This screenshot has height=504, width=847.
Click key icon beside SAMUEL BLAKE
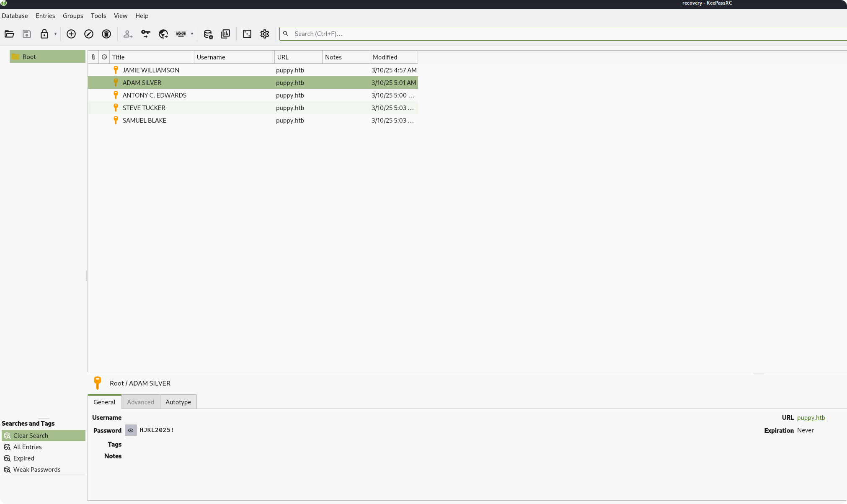coord(116,120)
